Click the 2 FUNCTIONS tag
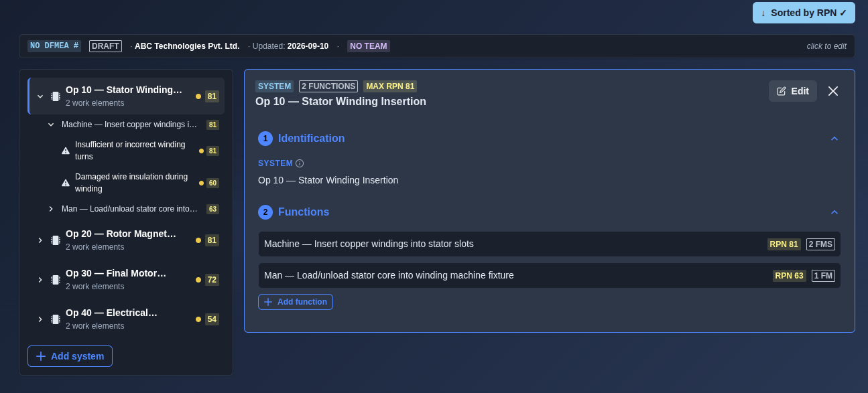Image resolution: width=868 pixels, height=393 pixels. 328,86
